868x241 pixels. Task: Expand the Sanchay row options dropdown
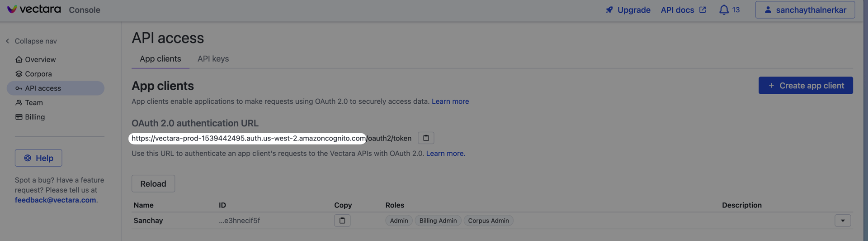(842, 221)
